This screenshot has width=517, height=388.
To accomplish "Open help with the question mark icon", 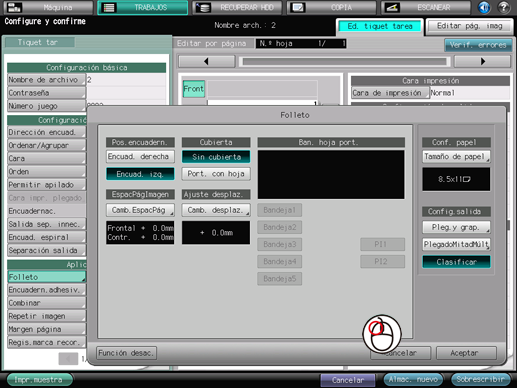I will pyautogui.click(x=504, y=7).
